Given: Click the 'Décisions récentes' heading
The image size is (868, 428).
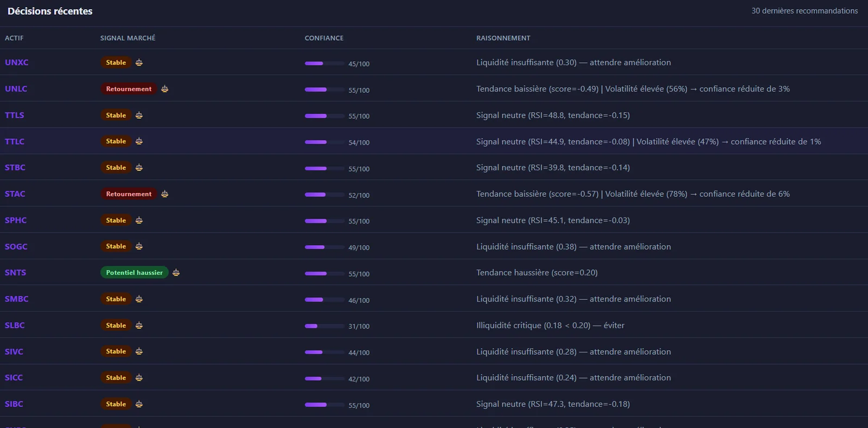Looking at the screenshot, I should (x=50, y=11).
